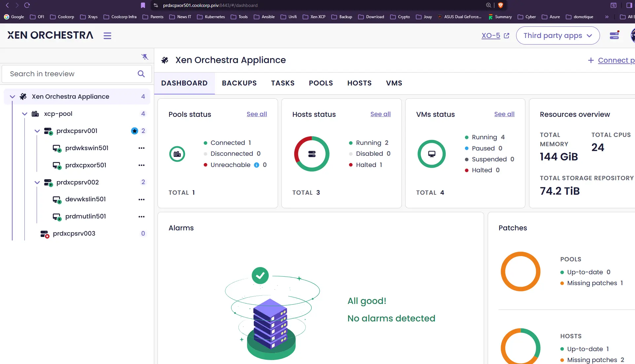
Task: Click the Brave shield icon in address bar
Action: [x=500, y=5]
